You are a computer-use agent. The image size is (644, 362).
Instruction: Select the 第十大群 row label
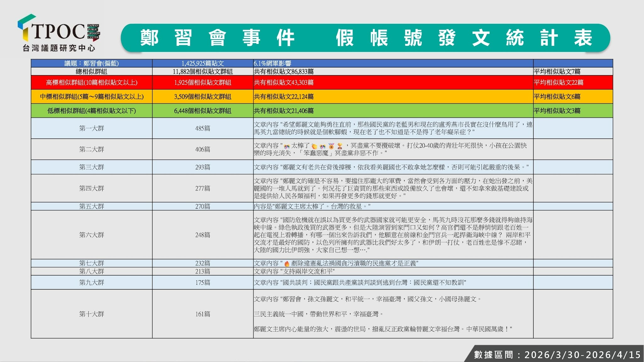point(92,314)
